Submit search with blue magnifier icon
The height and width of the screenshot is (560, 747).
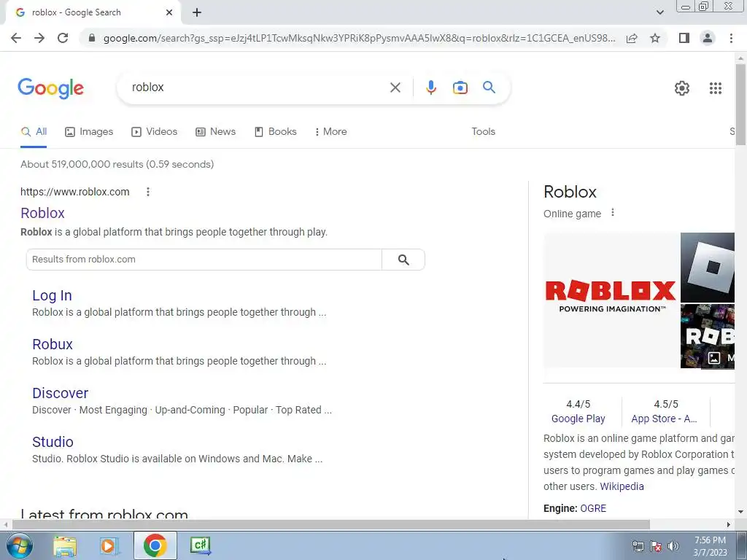489,87
